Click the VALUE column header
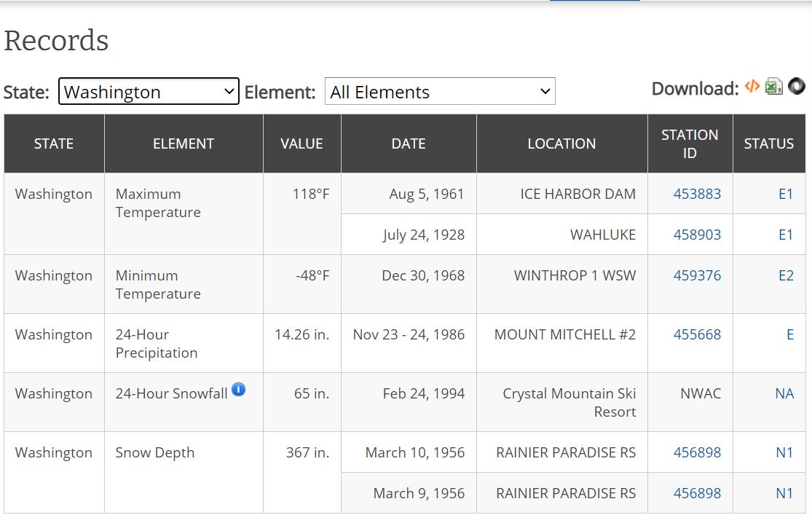The height and width of the screenshot is (515, 812). point(301,144)
